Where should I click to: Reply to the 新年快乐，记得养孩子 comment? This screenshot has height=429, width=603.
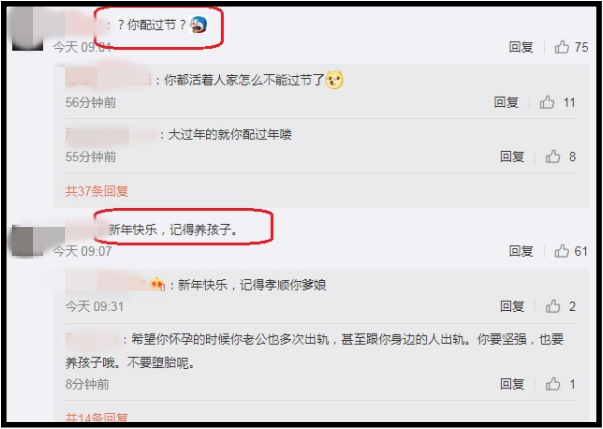point(521,251)
